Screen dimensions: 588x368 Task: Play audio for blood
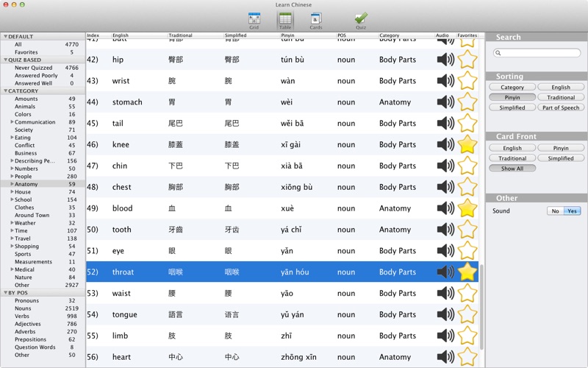tap(445, 208)
